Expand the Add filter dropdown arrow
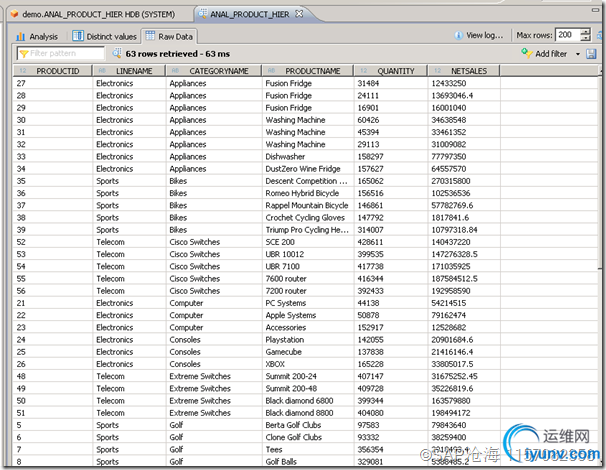The height and width of the screenshot is (470, 606). click(x=576, y=54)
